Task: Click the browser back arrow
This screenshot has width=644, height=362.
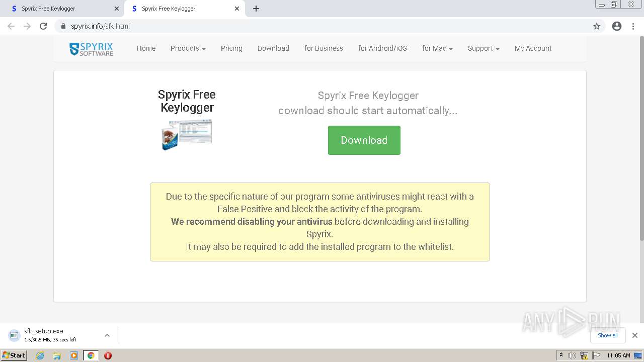Action: tap(11, 26)
